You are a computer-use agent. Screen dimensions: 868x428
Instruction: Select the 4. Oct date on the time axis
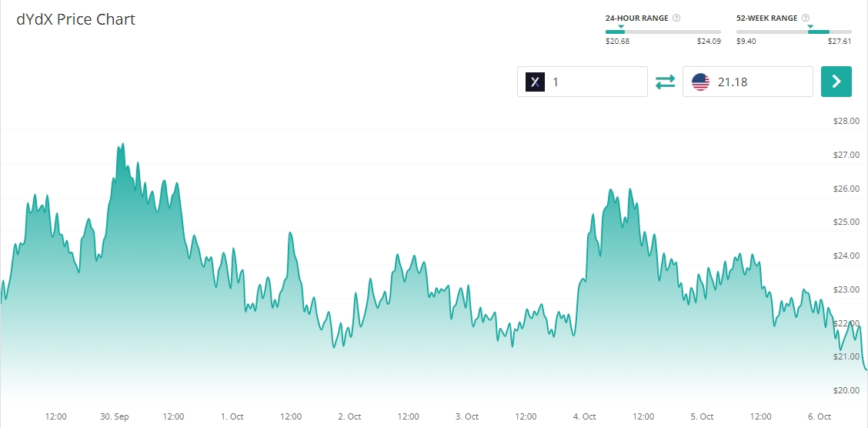pos(584,416)
